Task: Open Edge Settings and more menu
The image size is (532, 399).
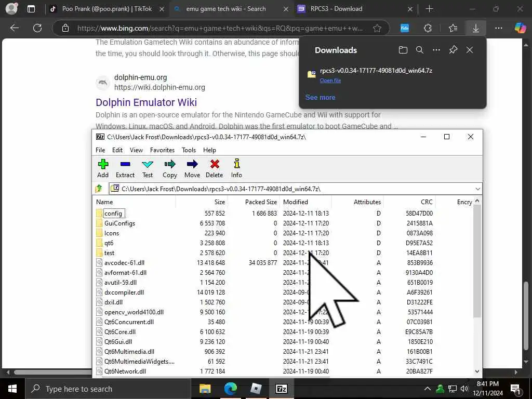Action: pos(498,28)
